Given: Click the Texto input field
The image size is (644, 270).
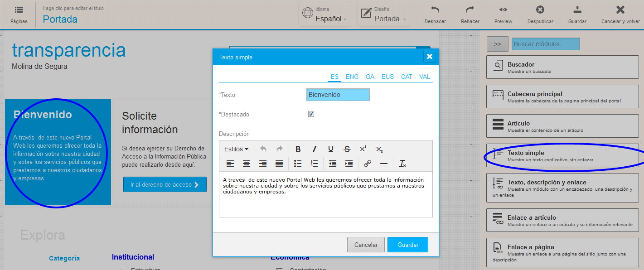Looking at the screenshot, I should (338, 95).
